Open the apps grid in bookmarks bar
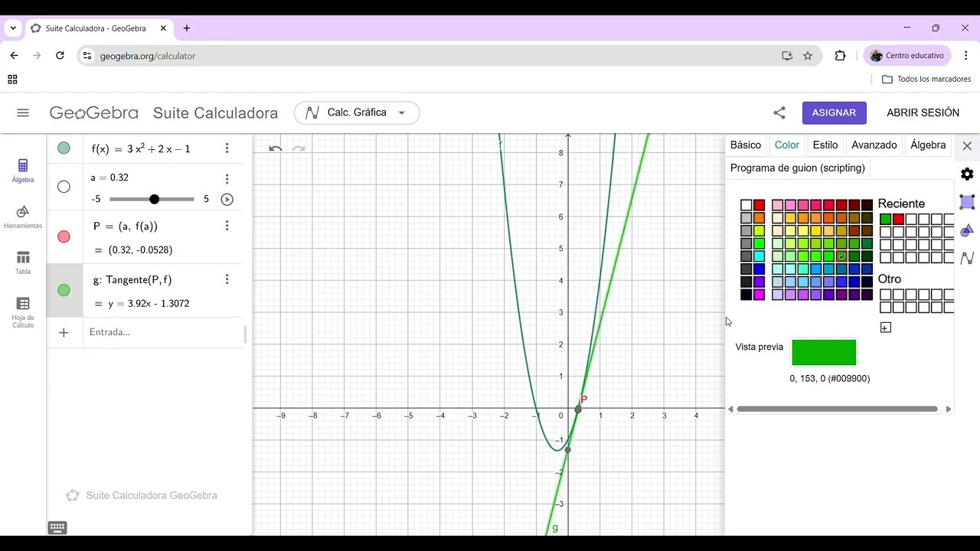Image resolution: width=980 pixels, height=551 pixels. [12, 79]
